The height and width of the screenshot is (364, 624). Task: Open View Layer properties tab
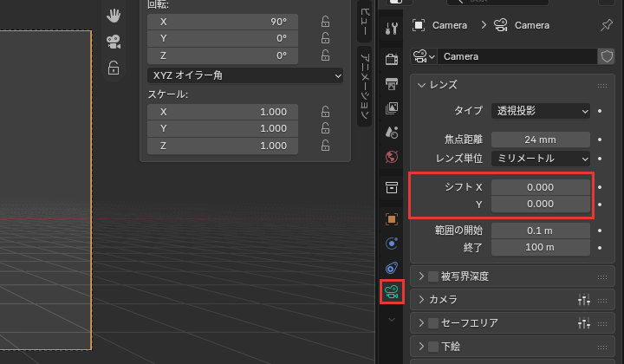click(392, 108)
